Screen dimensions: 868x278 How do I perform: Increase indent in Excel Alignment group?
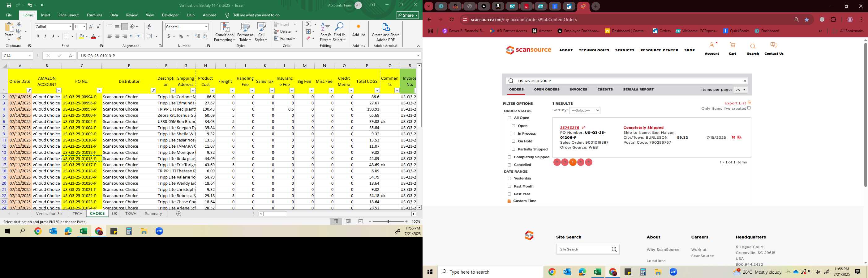[x=140, y=36]
